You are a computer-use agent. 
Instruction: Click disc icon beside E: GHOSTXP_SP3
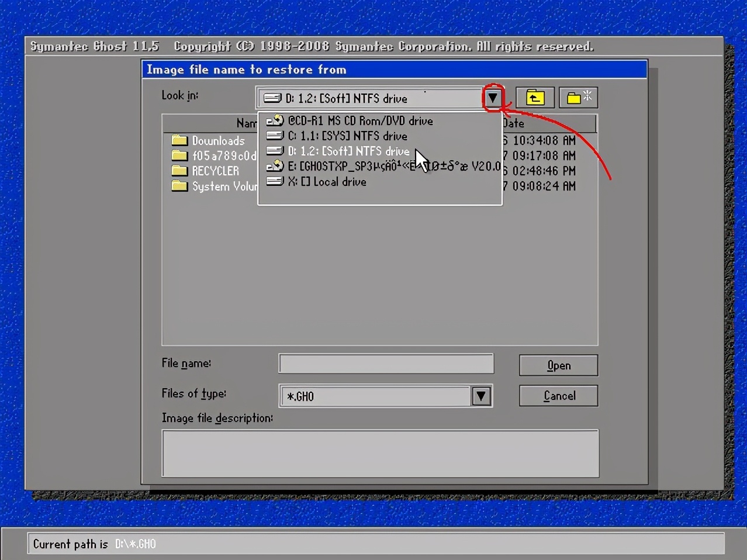click(x=275, y=167)
